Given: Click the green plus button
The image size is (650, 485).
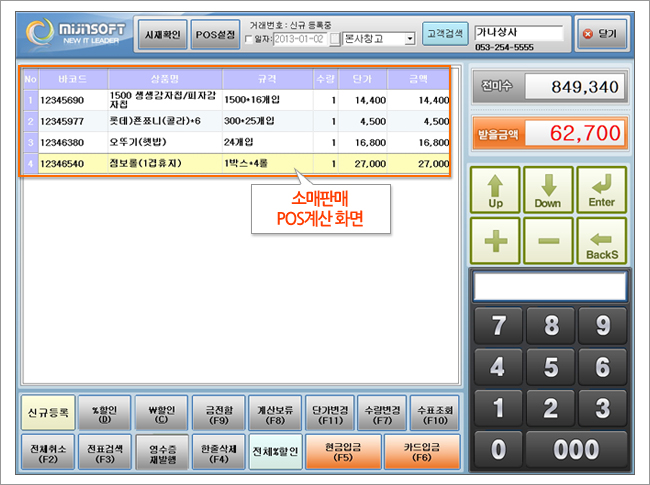Looking at the screenshot, I should [495, 241].
